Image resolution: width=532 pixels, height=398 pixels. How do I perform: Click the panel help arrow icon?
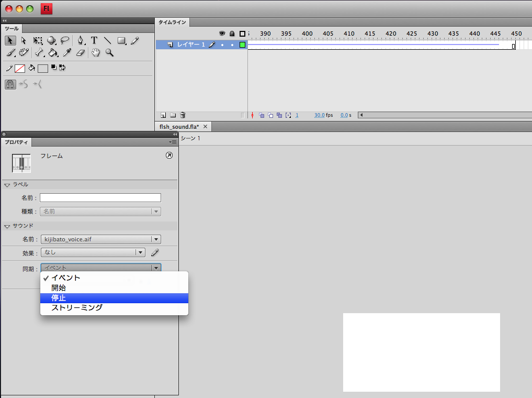click(169, 156)
